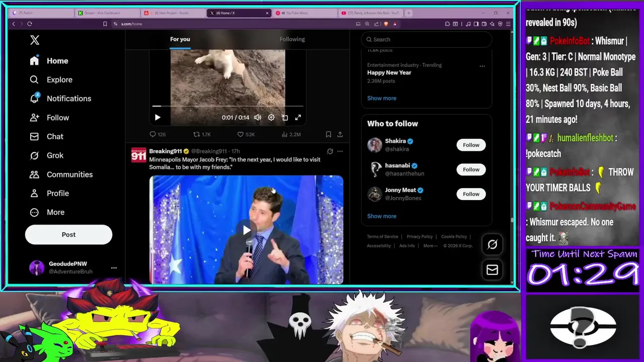Open the Privacy Policy link
This screenshot has width=644, height=362.
pos(420,237)
